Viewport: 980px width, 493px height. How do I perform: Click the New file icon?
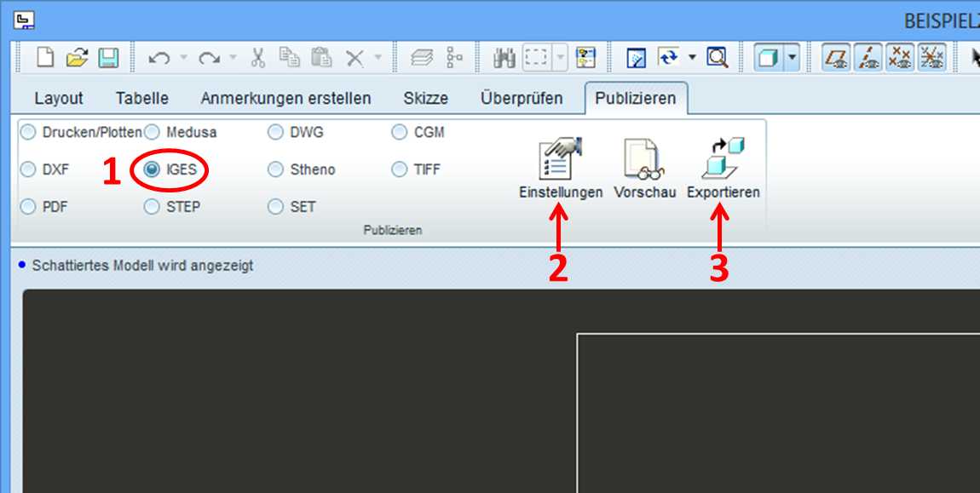tap(45, 58)
